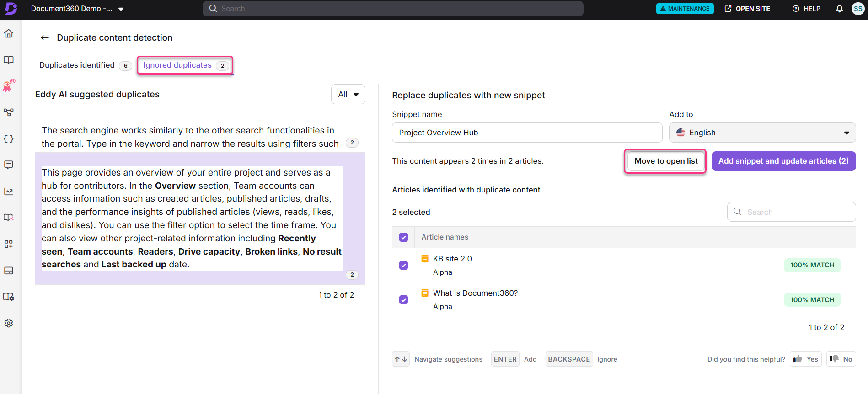This screenshot has height=394, width=868.
Task: Click KB site 2.0 article name
Action: point(452,259)
